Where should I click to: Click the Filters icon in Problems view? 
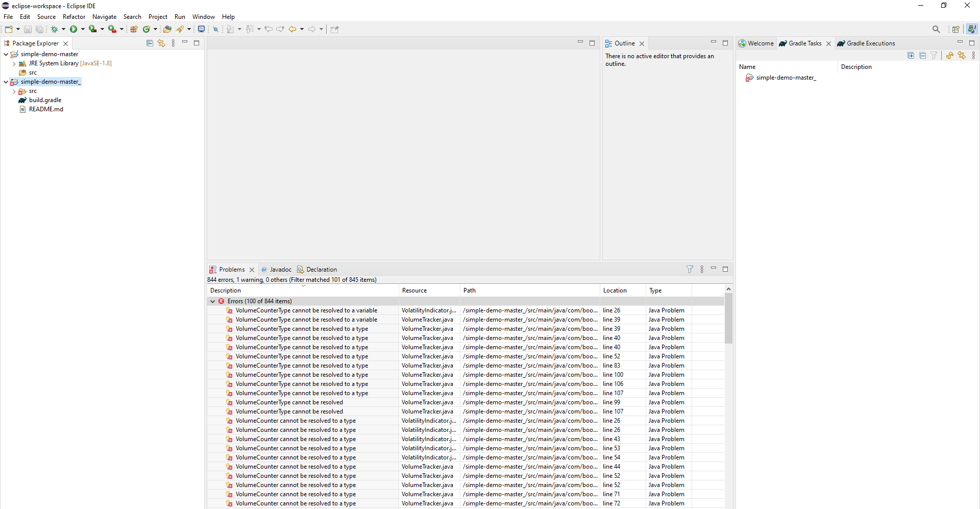pyautogui.click(x=690, y=269)
